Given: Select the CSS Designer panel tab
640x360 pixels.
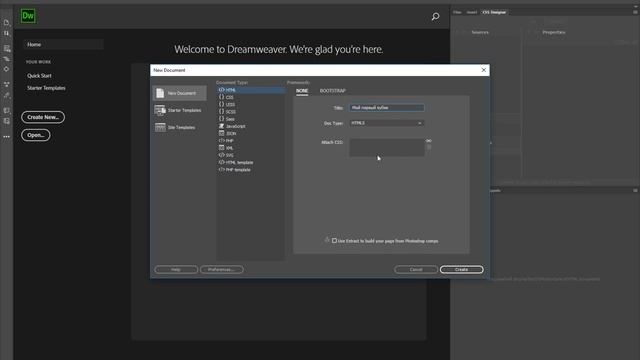Looking at the screenshot, I should click(494, 12).
